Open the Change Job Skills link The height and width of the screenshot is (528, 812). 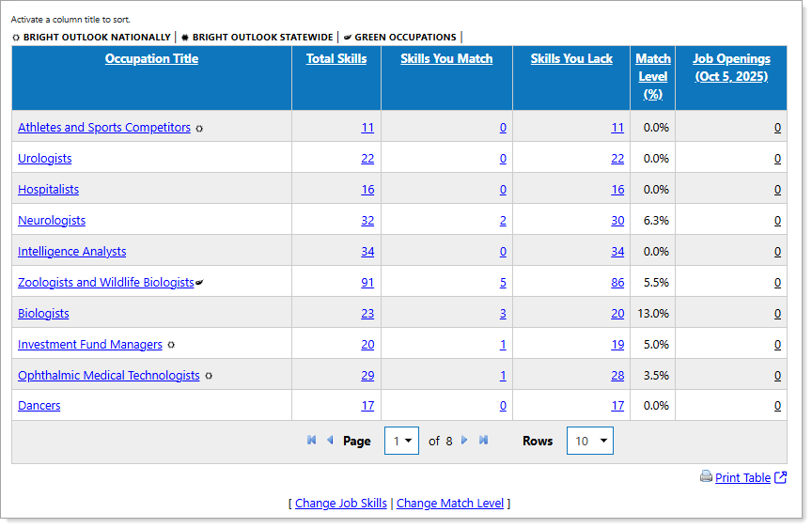click(x=341, y=504)
